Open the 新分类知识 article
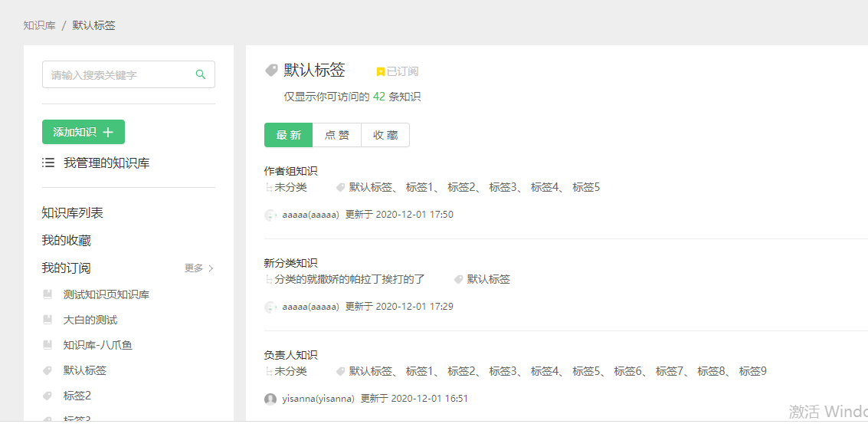 click(x=290, y=263)
